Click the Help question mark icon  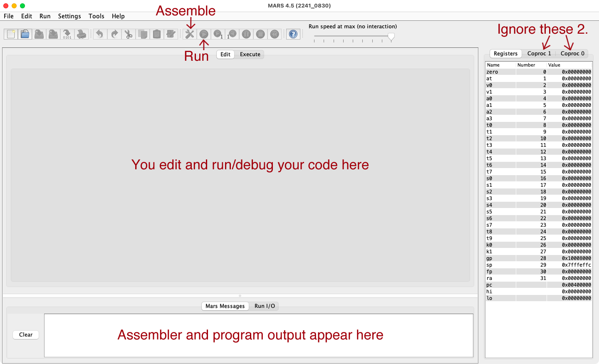293,34
